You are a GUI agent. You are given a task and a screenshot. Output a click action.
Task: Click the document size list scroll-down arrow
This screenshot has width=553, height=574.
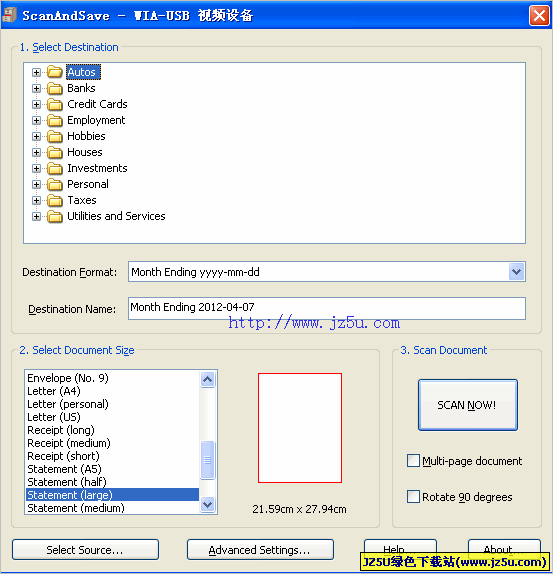(x=208, y=504)
